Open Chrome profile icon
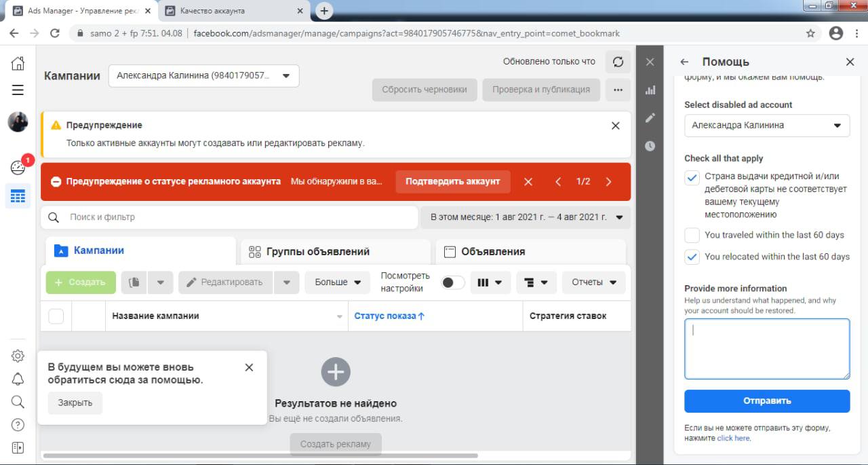The width and height of the screenshot is (868, 465). pyautogui.click(x=836, y=33)
